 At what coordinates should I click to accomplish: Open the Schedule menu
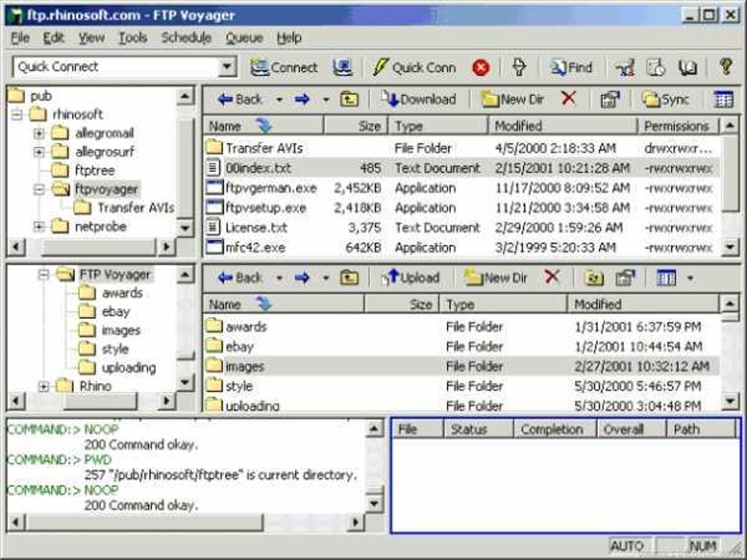point(186,37)
